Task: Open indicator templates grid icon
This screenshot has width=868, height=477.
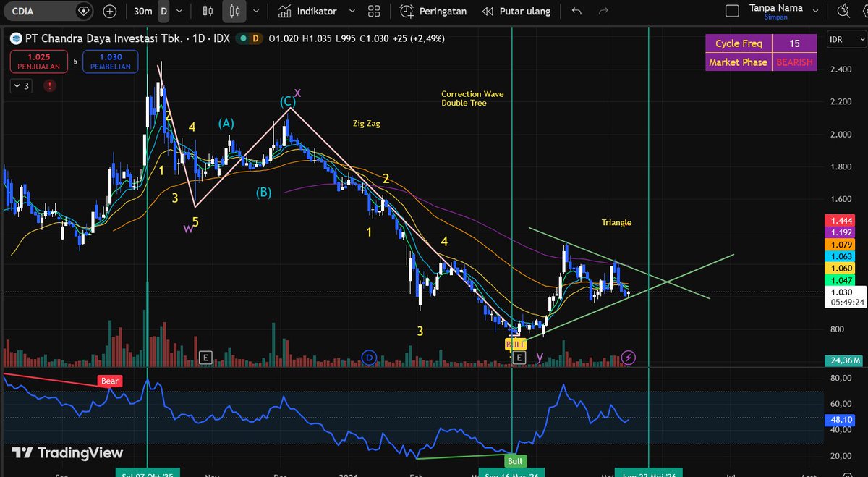Action: [x=374, y=12]
